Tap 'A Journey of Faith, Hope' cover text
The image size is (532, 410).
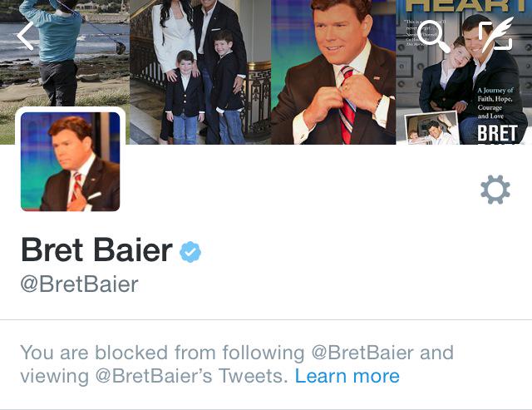tap(495, 94)
